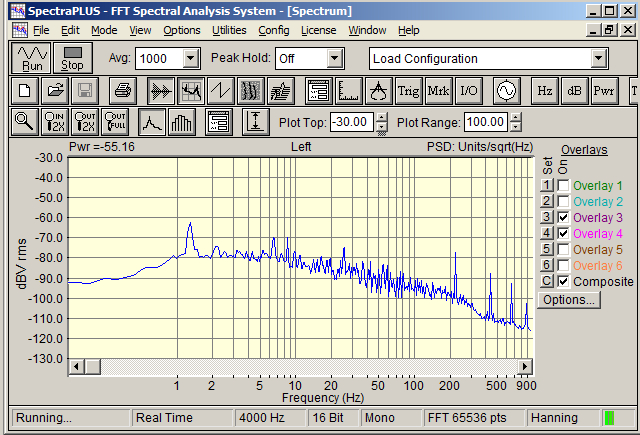Screen dimensions: 640x435
Task: Open the Options menu
Action: [182, 30]
